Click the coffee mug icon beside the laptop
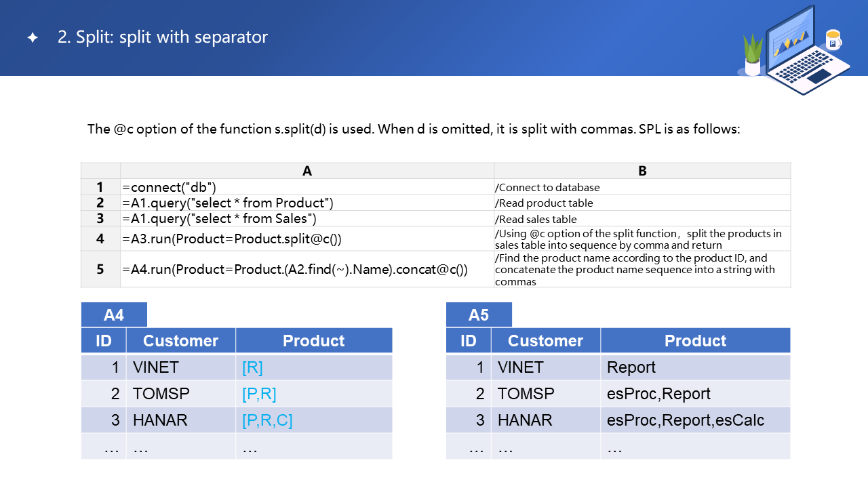The height and width of the screenshot is (488, 868). pyautogui.click(x=833, y=40)
